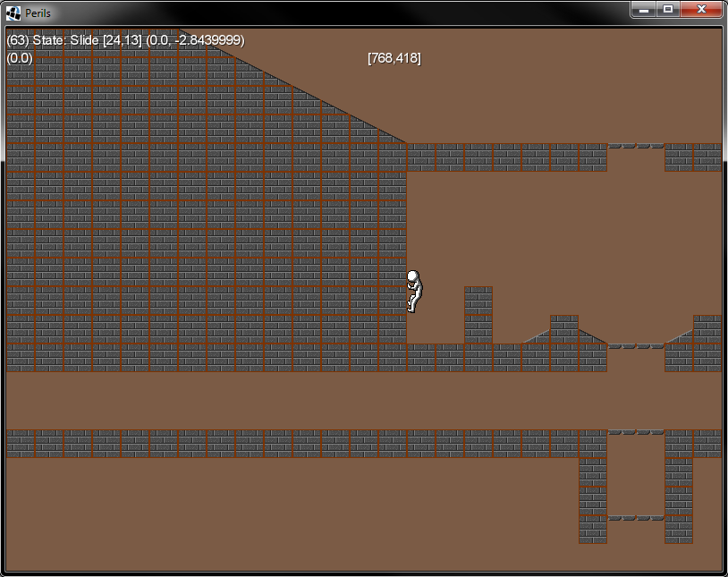The width and height of the screenshot is (728, 577).
Task: Click the "State: Slide" debug text
Action: 65,40
